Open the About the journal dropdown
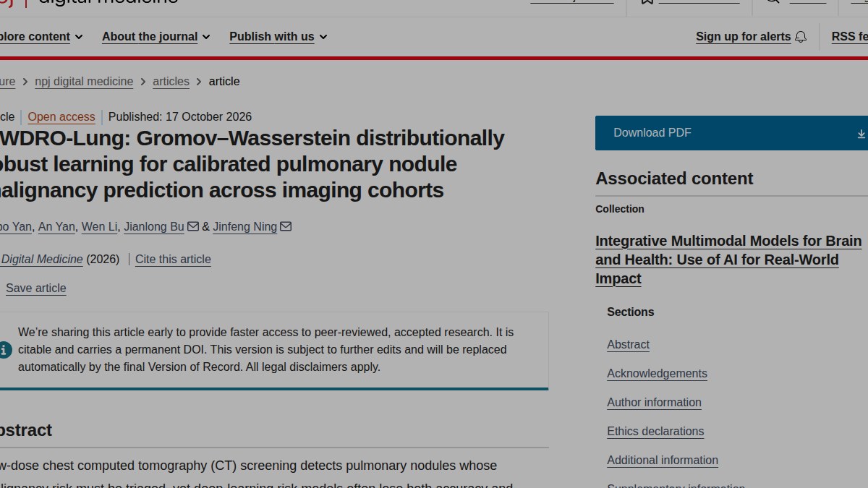 click(156, 37)
